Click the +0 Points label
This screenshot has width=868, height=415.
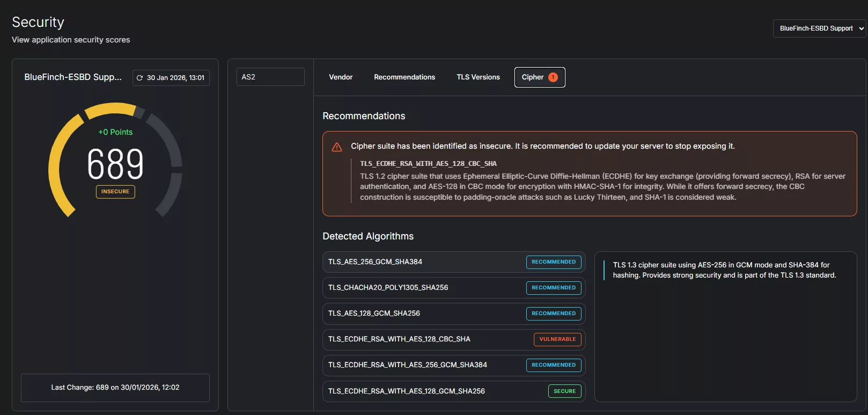[115, 132]
